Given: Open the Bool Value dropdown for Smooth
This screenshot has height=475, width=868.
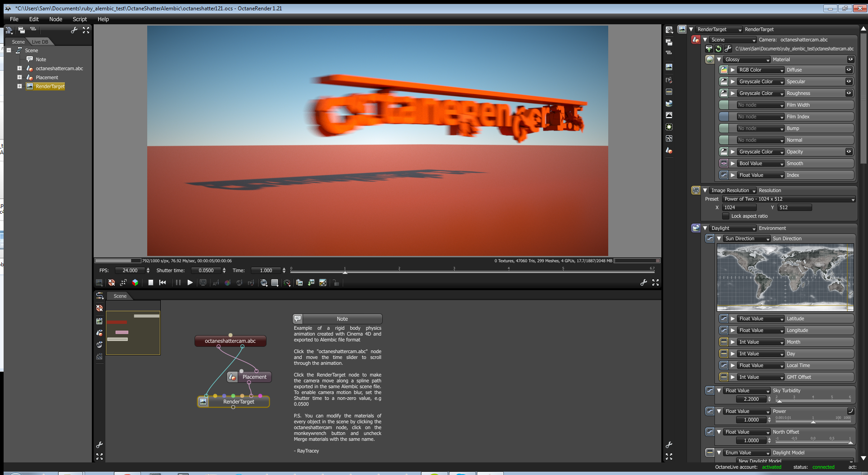Looking at the screenshot, I should pyautogui.click(x=761, y=163).
